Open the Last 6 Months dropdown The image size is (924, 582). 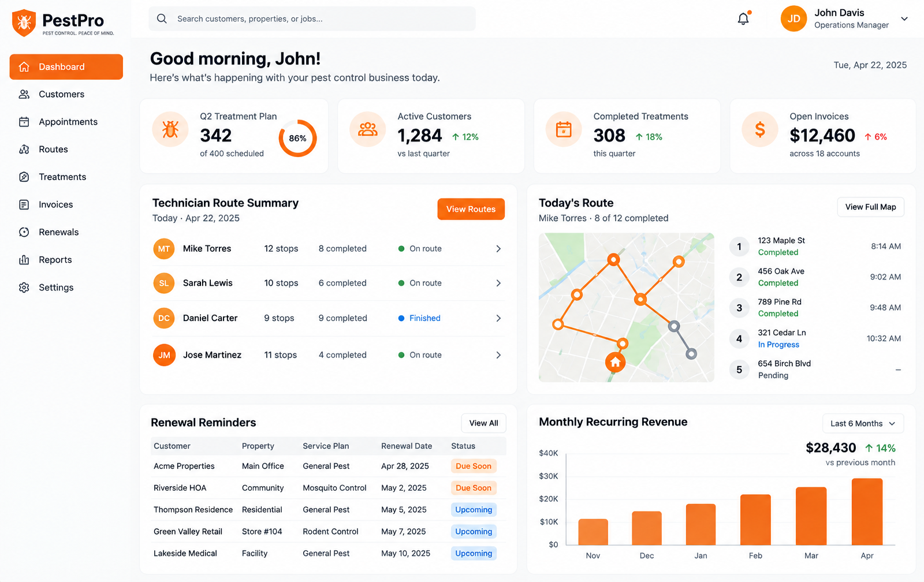coord(863,424)
